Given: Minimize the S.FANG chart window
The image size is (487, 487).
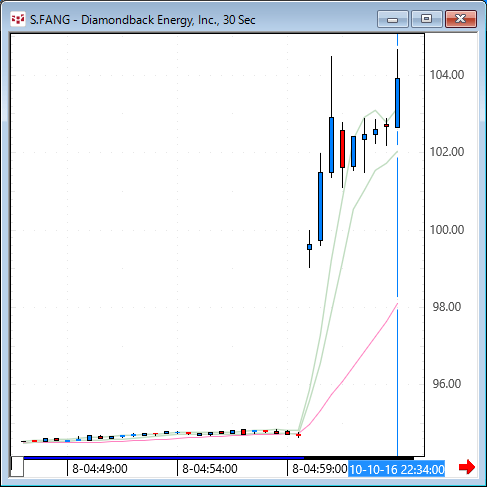Looking at the screenshot, I should [x=393, y=19].
